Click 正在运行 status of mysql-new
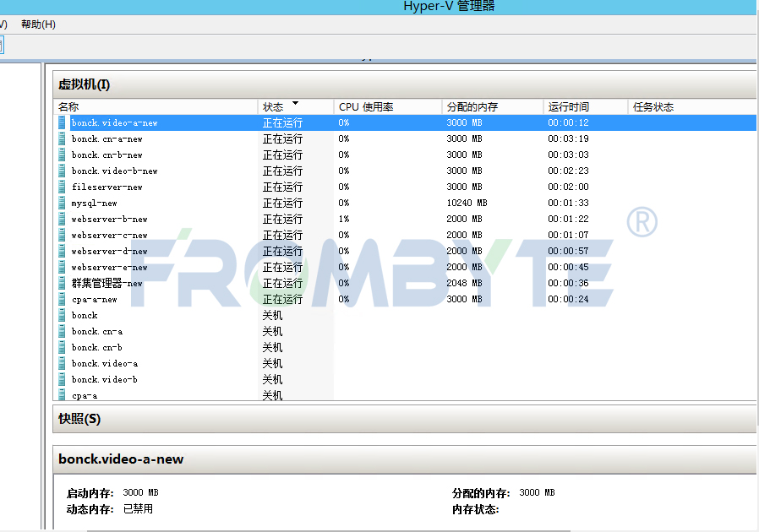The width and height of the screenshot is (759, 532). (282, 204)
